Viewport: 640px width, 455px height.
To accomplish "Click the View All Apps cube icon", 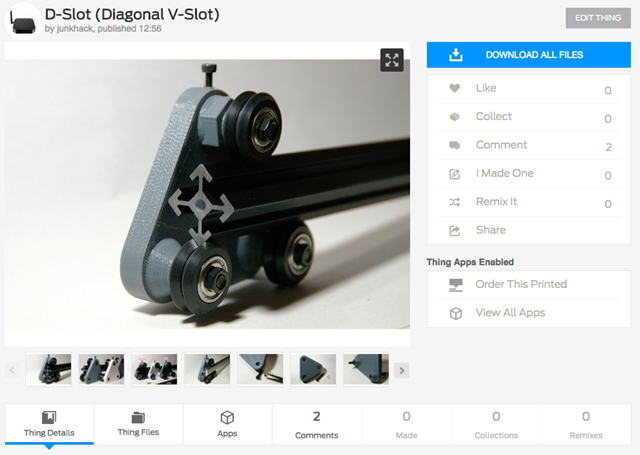I will 456,313.
